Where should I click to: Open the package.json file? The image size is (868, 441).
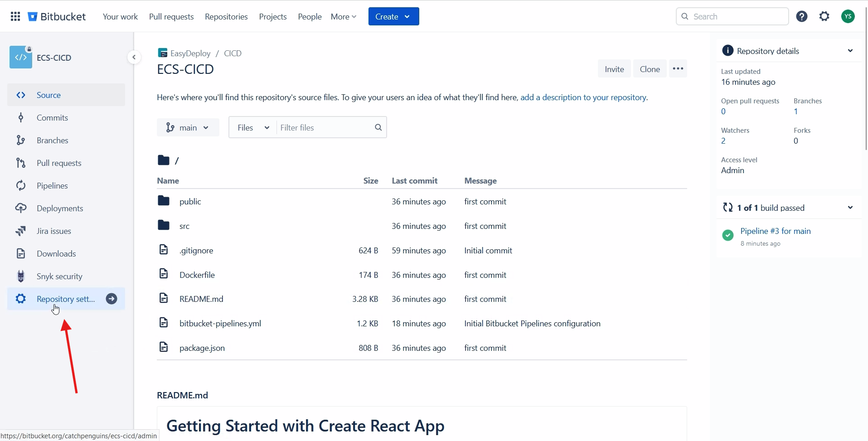pos(202,348)
